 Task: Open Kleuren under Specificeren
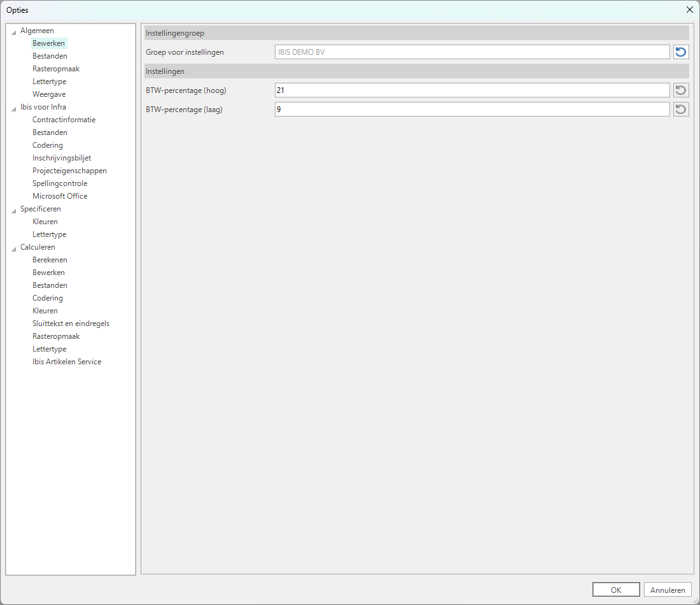pos(45,222)
